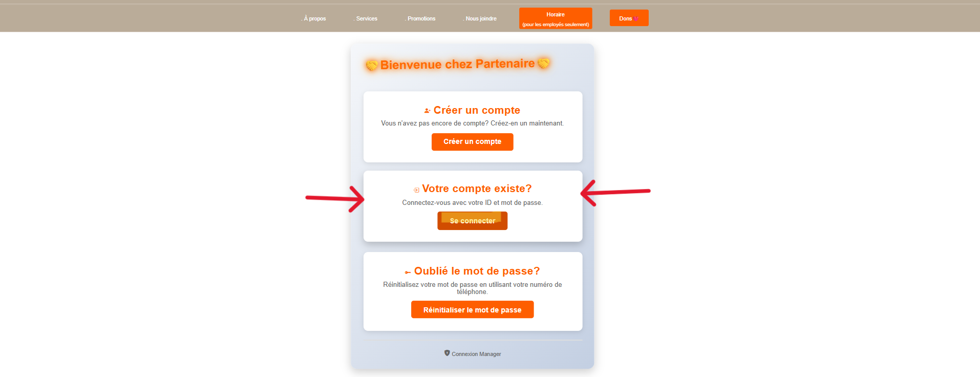The image size is (980, 377).
Task: Click the login icon beside Votre compte existe?
Action: tap(416, 190)
